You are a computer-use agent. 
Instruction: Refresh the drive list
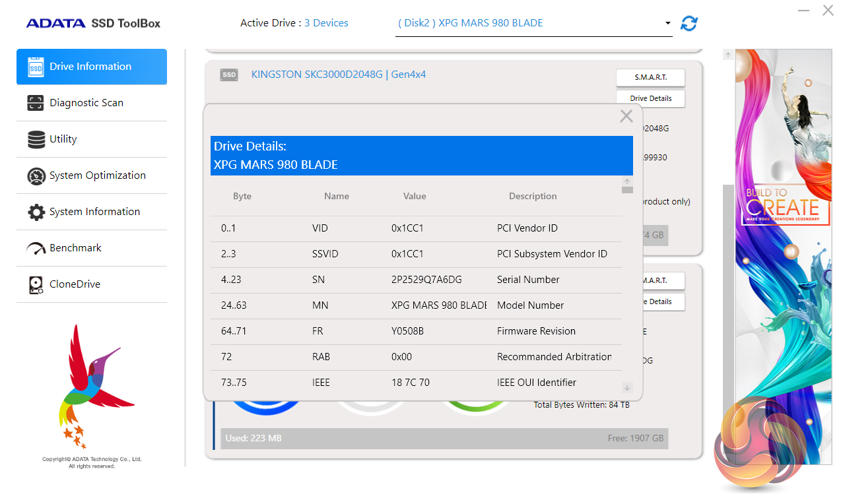[689, 23]
